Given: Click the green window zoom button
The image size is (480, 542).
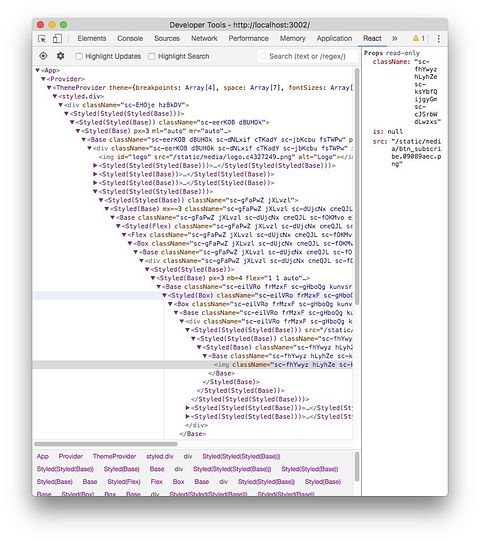Looking at the screenshot, I should pos(63,25).
